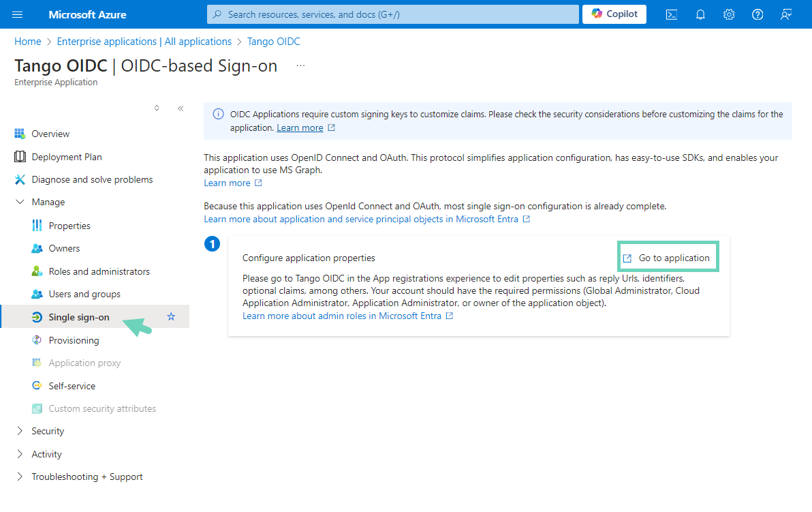Click Deployment Plan book icon
The height and width of the screenshot is (512, 812).
[x=20, y=157]
